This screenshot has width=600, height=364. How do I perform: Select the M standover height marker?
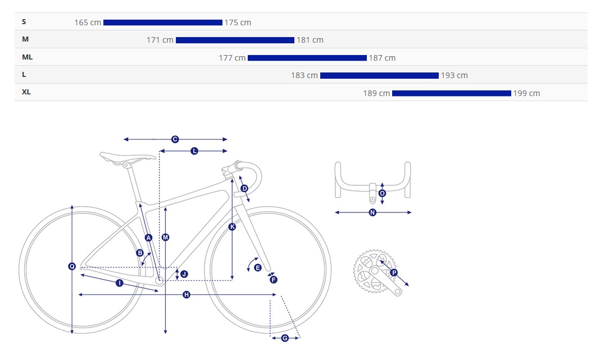[165, 237]
